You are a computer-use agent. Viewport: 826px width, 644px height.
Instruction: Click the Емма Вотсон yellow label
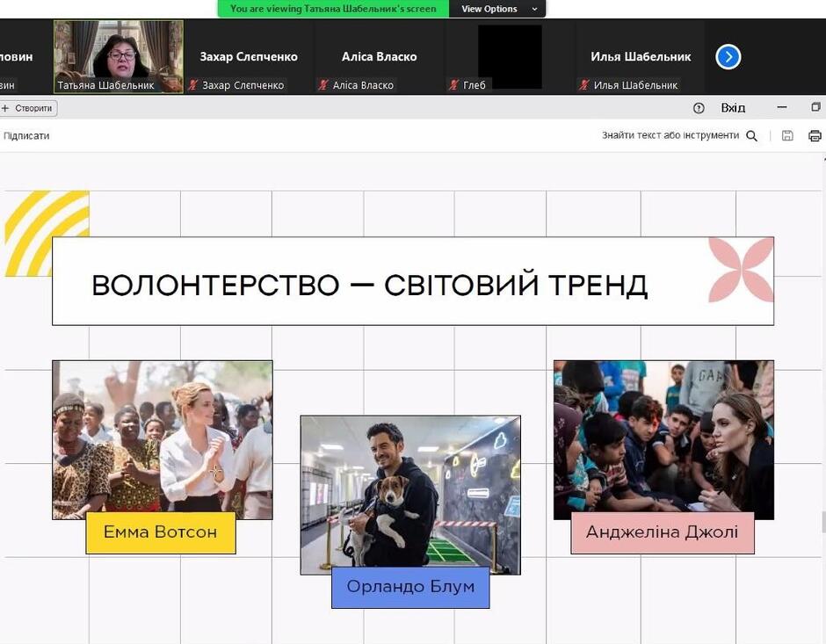point(161,532)
